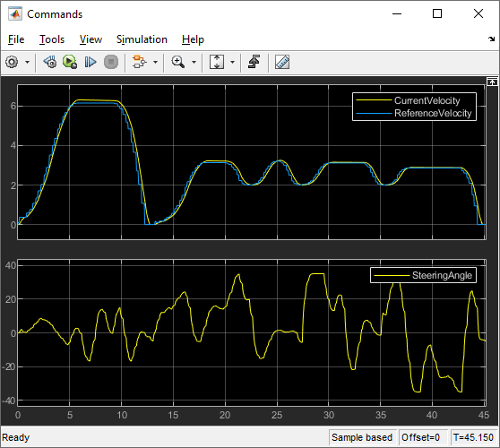Open the File menu
This screenshot has height=448, width=500.
pos(16,39)
